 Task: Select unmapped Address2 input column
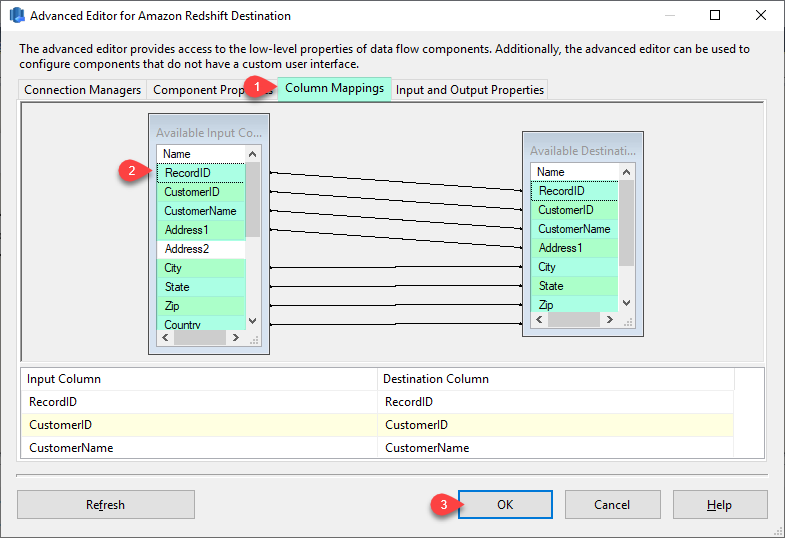pos(201,249)
